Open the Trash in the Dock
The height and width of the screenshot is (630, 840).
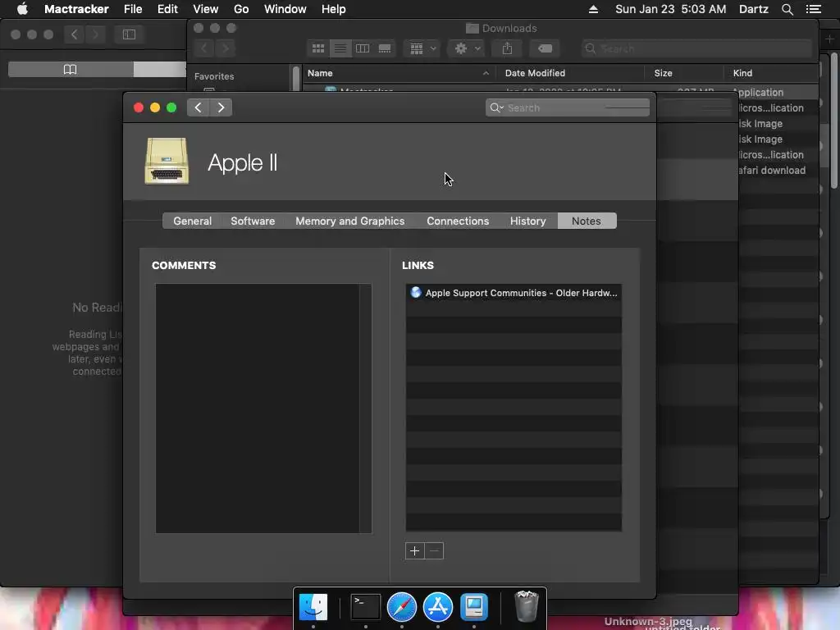tap(526, 606)
